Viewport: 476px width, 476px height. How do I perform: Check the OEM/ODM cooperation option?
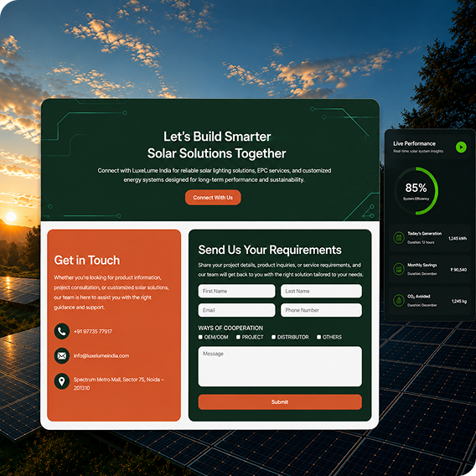200,337
